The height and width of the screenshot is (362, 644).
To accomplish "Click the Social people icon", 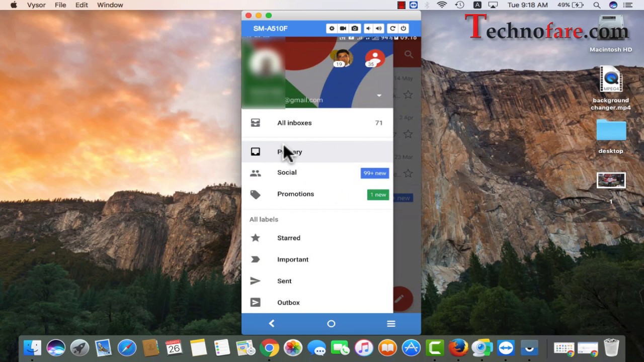I will coord(255,173).
